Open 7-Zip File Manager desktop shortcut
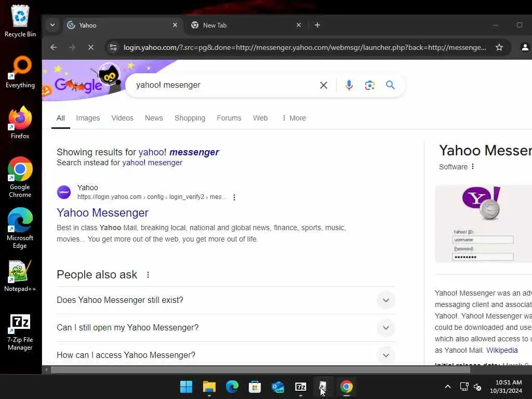 pyautogui.click(x=20, y=332)
